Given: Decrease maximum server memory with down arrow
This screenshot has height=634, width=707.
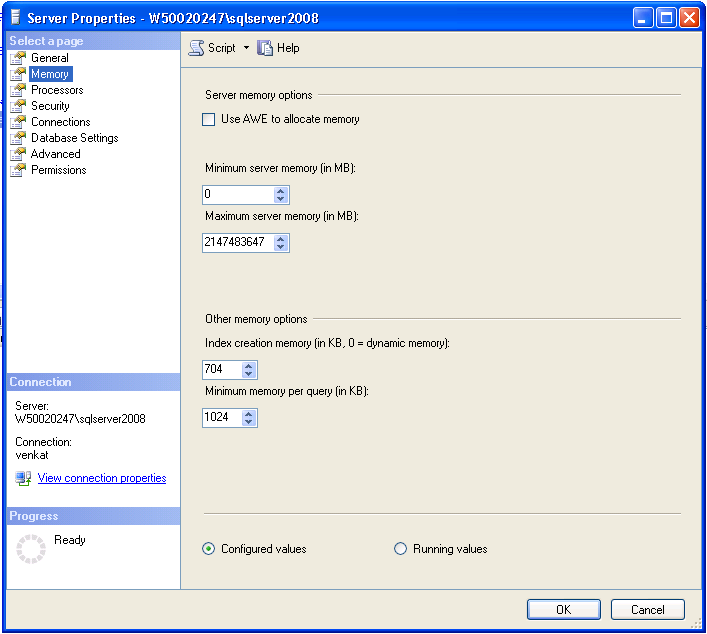Looking at the screenshot, I should pyautogui.click(x=280, y=247).
